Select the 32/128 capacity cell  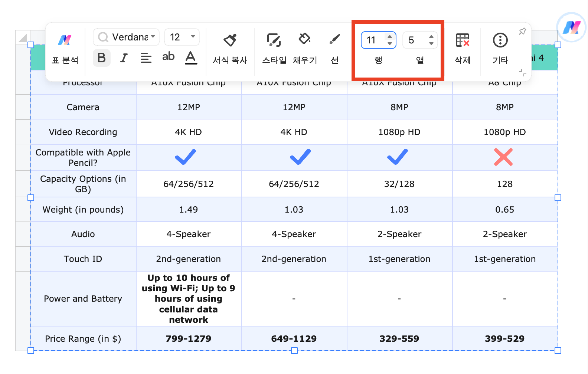tap(399, 184)
